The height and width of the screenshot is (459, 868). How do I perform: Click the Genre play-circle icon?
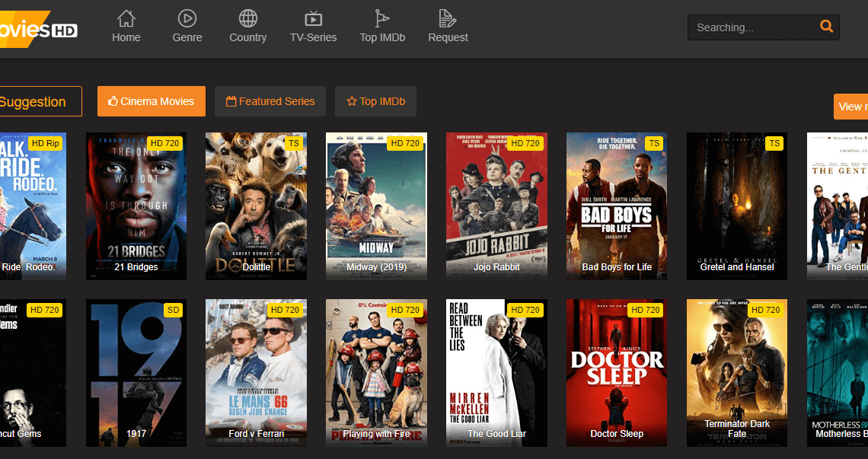[x=187, y=19]
